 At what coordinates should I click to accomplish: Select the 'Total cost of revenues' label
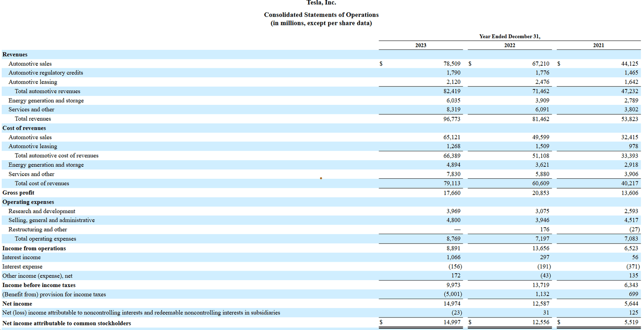[x=42, y=183]
